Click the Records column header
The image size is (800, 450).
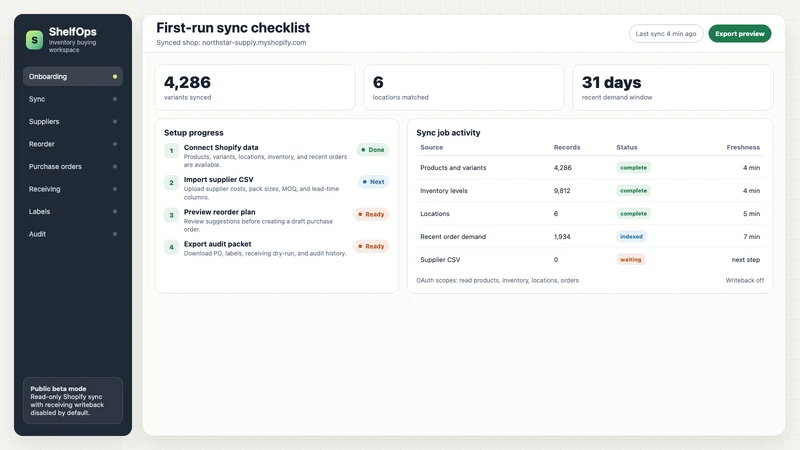[567, 147]
